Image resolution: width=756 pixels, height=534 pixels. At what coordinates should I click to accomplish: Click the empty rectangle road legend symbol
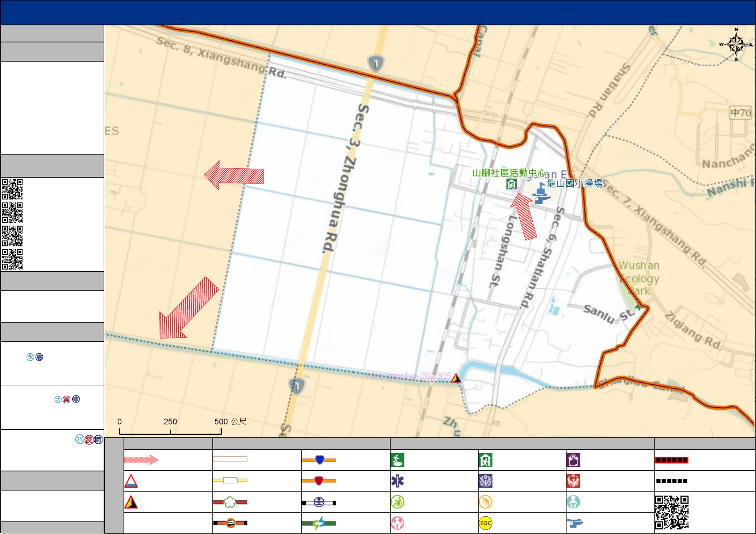pos(230,459)
